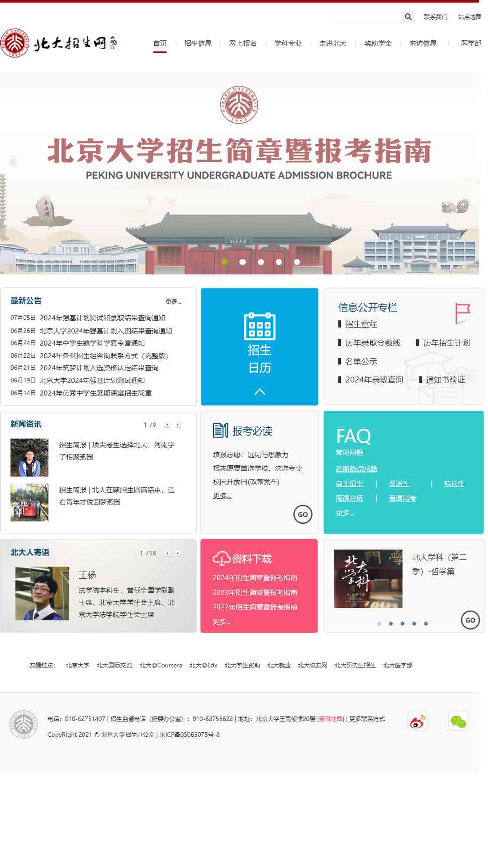Click the GO button in 报考必读
This screenshot has height=868, width=488.
coord(303,514)
